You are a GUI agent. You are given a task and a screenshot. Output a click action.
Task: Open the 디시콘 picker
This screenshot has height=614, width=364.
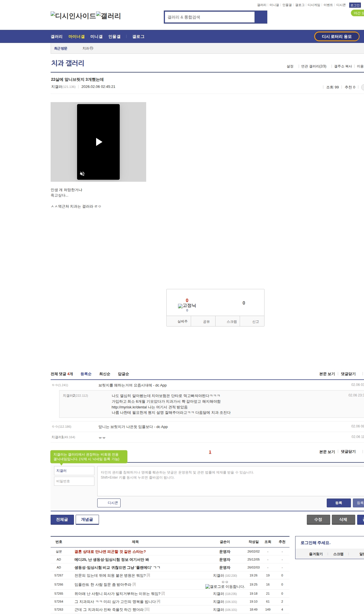[x=109, y=503]
